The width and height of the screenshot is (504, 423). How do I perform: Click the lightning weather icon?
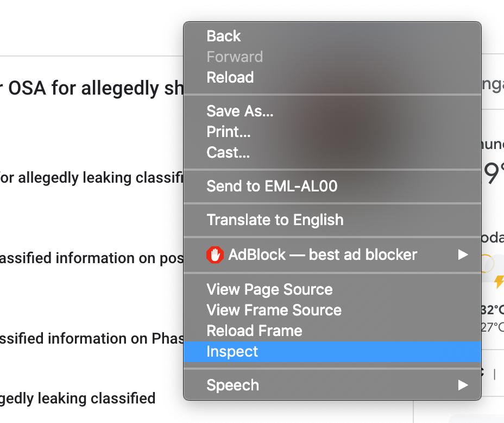point(499,281)
